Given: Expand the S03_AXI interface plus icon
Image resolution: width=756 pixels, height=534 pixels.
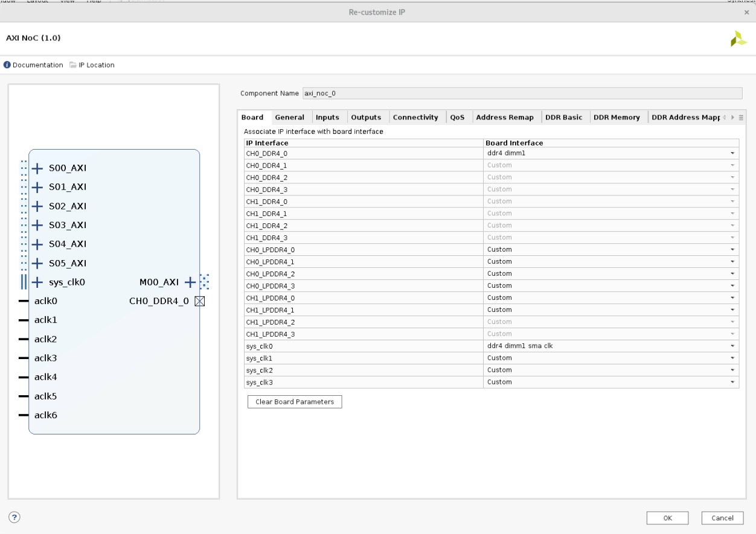Looking at the screenshot, I should pos(37,225).
